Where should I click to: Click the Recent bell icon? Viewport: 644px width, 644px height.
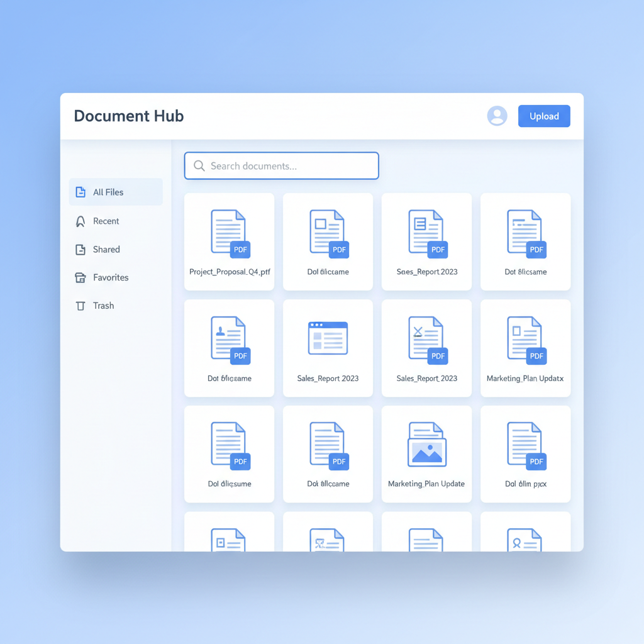[x=80, y=221]
